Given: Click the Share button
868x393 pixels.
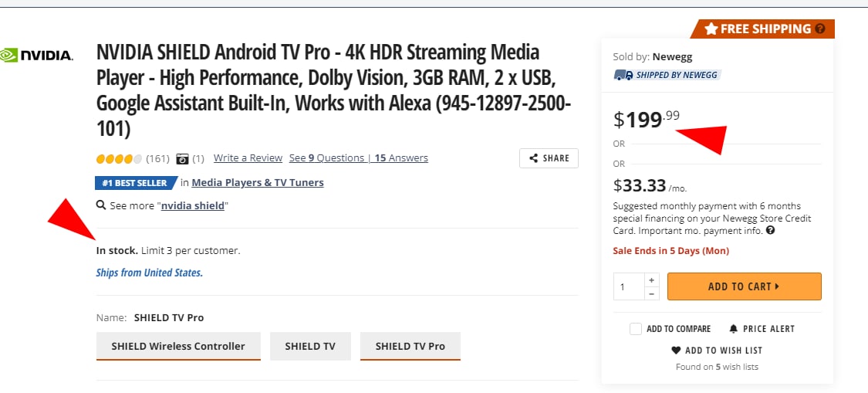Looking at the screenshot, I should coord(549,158).
